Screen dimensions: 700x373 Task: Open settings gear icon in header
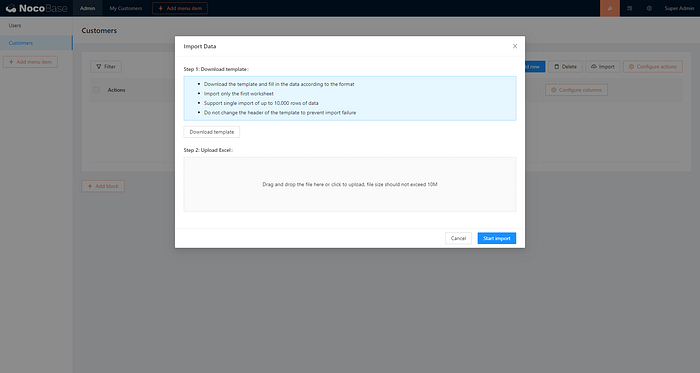649,8
